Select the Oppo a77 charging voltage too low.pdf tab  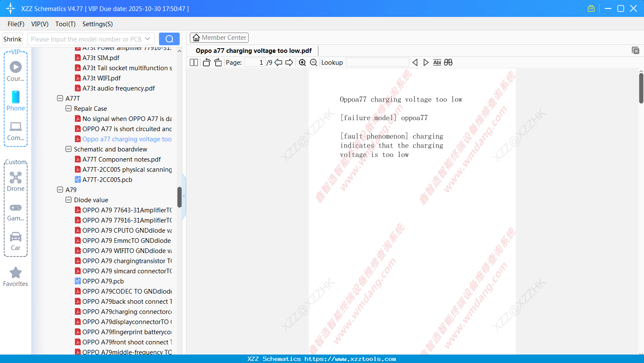click(254, 51)
